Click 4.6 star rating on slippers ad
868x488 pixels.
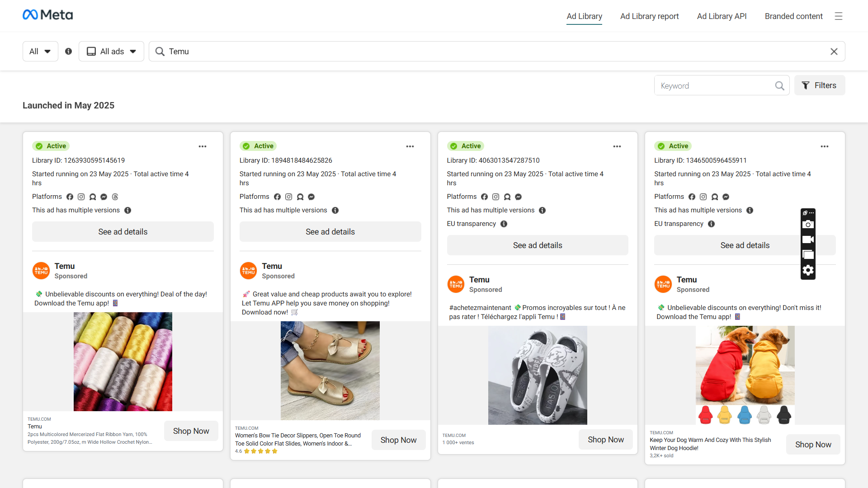pos(256,451)
